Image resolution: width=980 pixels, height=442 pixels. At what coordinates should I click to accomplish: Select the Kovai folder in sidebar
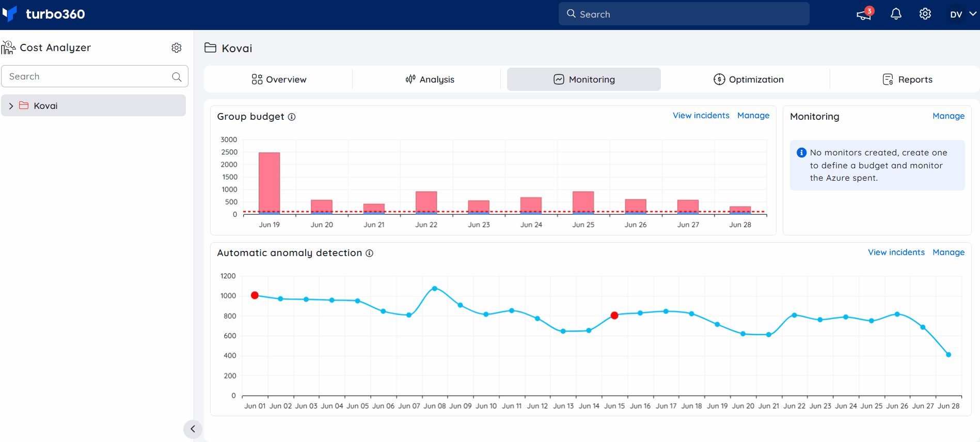[93, 105]
